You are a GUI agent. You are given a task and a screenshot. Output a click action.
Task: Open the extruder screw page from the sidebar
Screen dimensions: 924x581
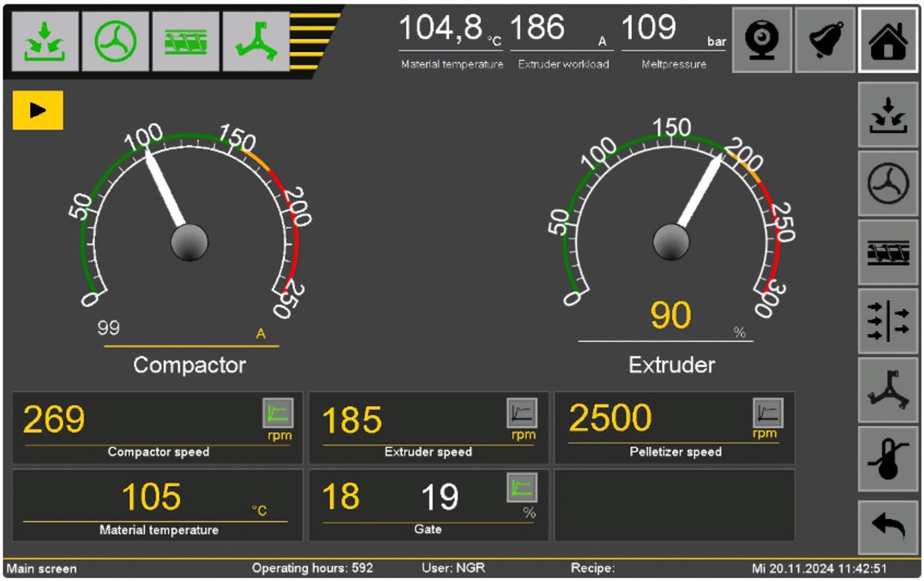[887, 252]
